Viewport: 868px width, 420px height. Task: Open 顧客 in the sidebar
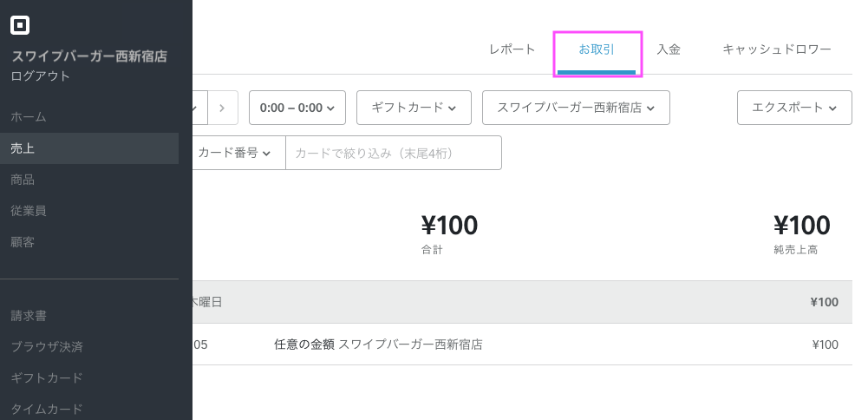pos(23,242)
